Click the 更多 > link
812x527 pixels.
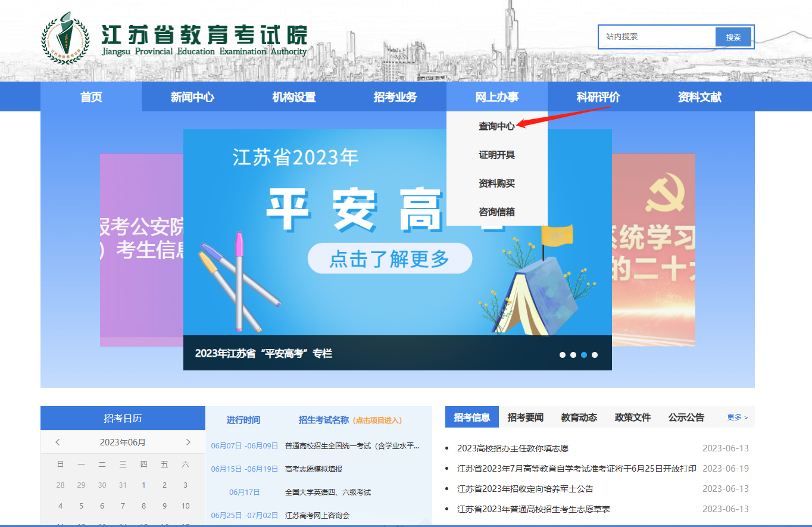pyautogui.click(x=738, y=417)
